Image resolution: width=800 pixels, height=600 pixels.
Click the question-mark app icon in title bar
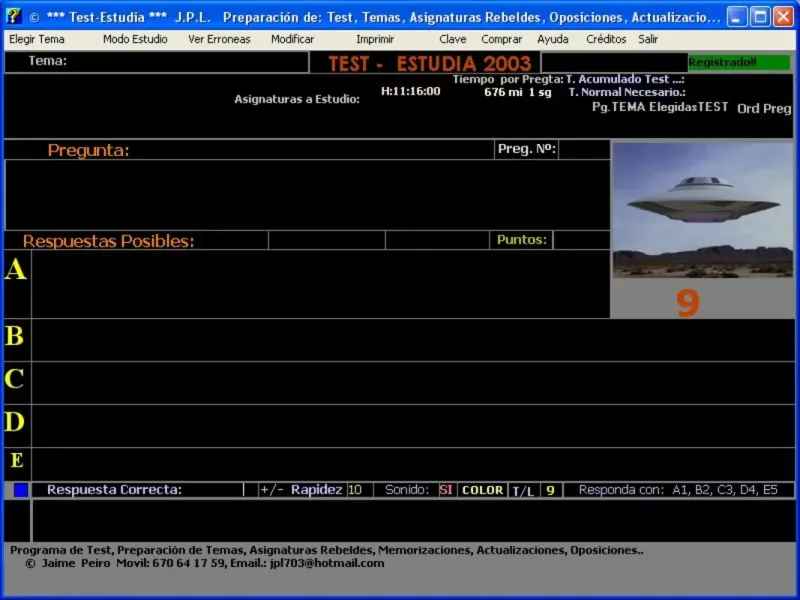coord(14,16)
